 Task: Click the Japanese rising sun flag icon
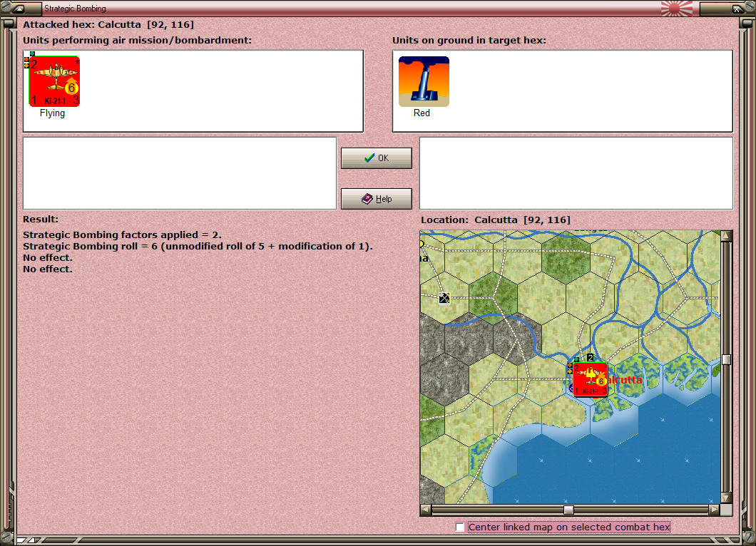coord(676,8)
